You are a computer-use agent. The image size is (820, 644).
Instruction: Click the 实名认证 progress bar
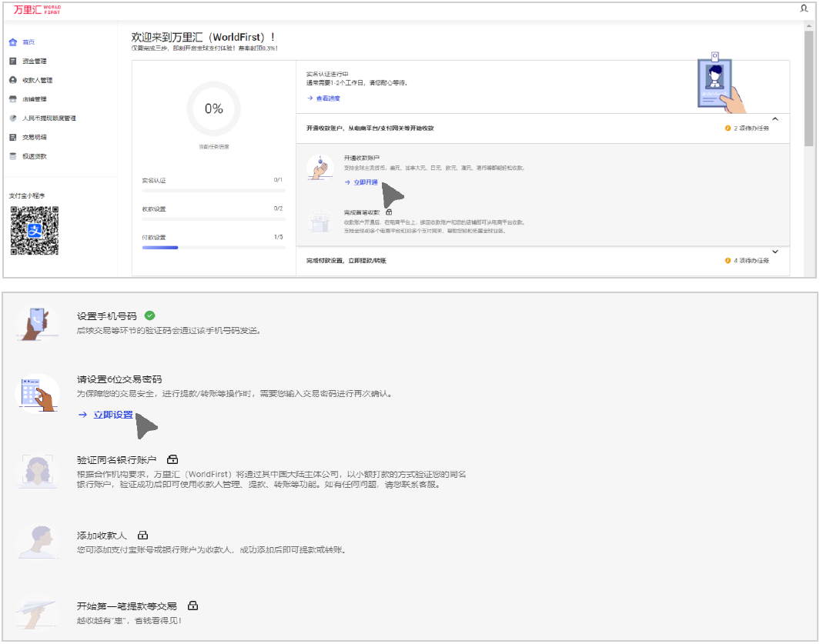click(x=213, y=190)
